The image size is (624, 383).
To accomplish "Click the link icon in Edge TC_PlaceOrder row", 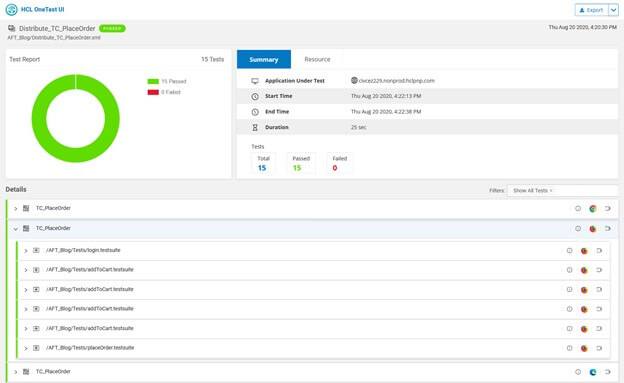I will (607, 372).
